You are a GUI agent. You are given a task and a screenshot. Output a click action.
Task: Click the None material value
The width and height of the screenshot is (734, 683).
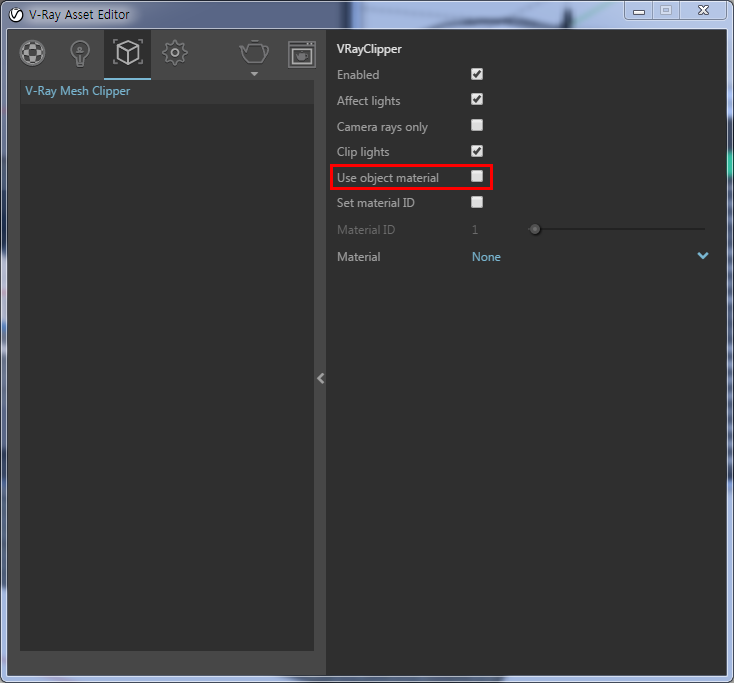tap(486, 257)
